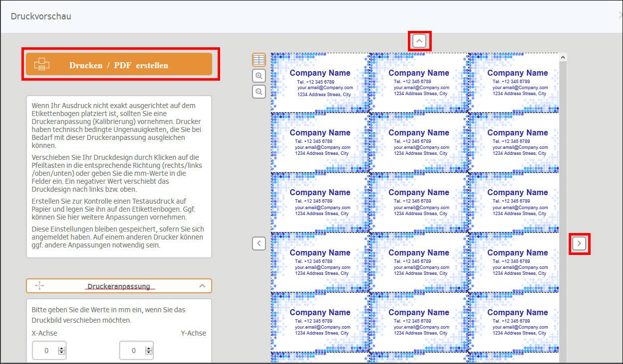The width and height of the screenshot is (623, 364).
Task: Click the zoom-in magnifier icon
Action: pyautogui.click(x=258, y=76)
